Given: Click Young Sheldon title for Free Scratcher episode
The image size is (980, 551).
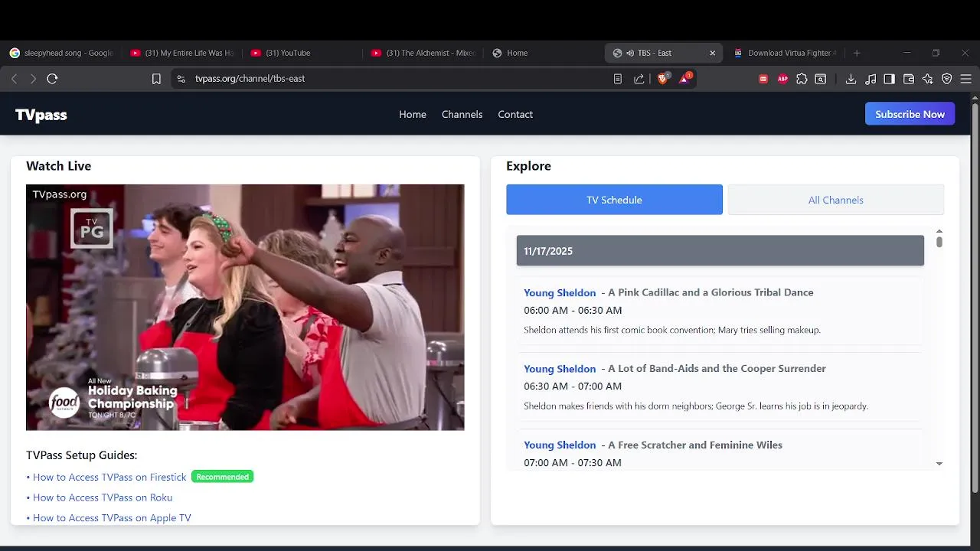Looking at the screenshot, I should [560, 445].
